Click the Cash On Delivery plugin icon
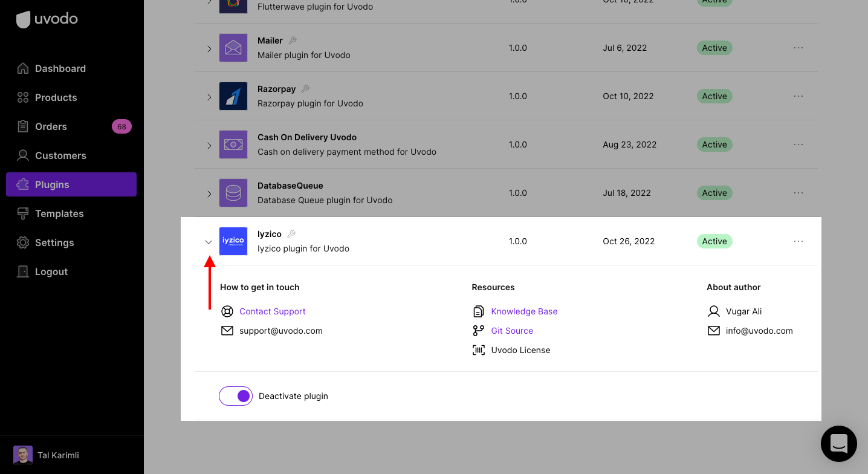868x474 pixels. pos(233,144)
